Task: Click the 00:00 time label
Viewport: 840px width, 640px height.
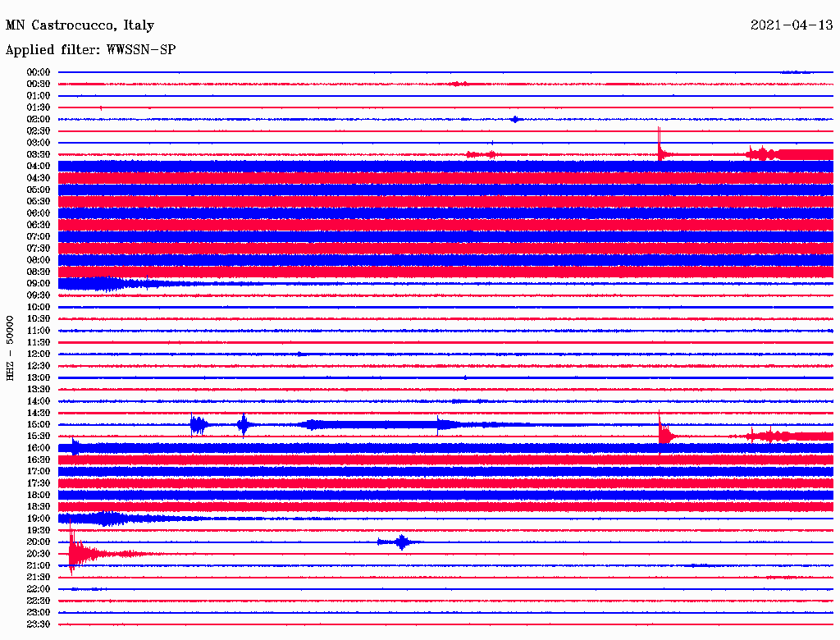Action: (38, 72)
